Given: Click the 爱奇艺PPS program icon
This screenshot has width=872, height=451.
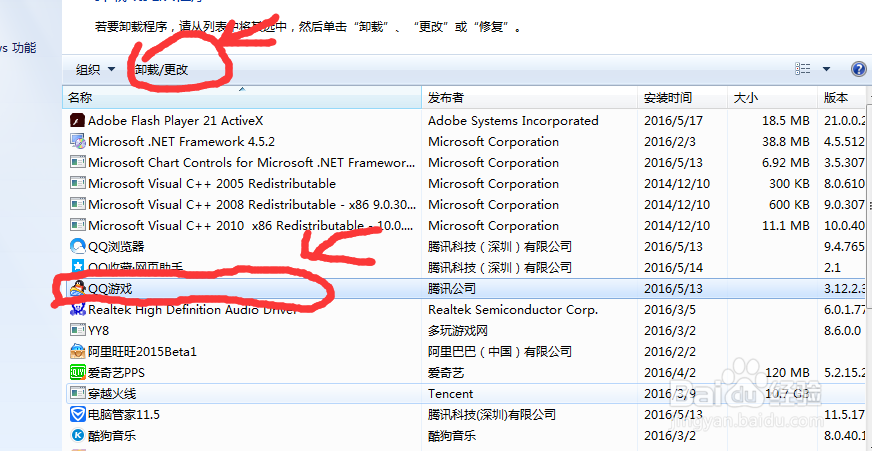Looking at the screenshot, I should tap(77, 372).
